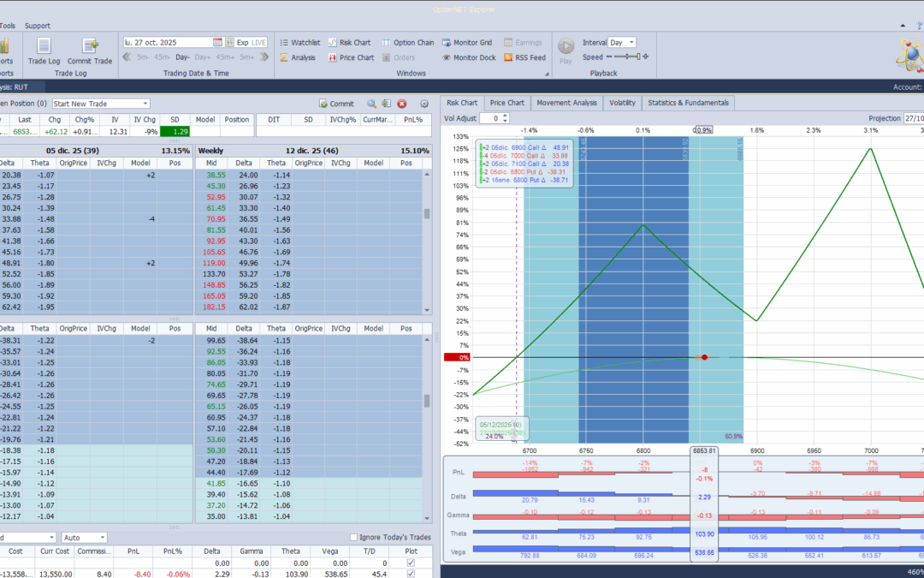Collapse the ribbon with the up arrow
This screenshot has width=924, height=578.
903,26
